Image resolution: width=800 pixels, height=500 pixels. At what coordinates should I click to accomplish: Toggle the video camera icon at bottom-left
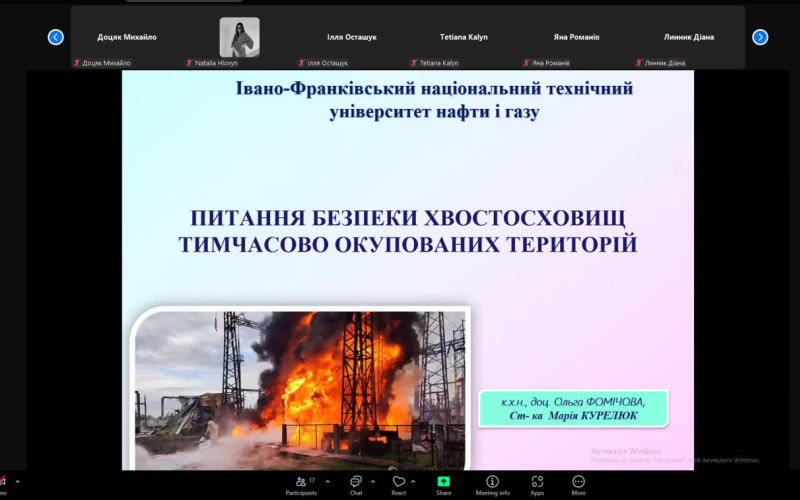click(3, 482)
